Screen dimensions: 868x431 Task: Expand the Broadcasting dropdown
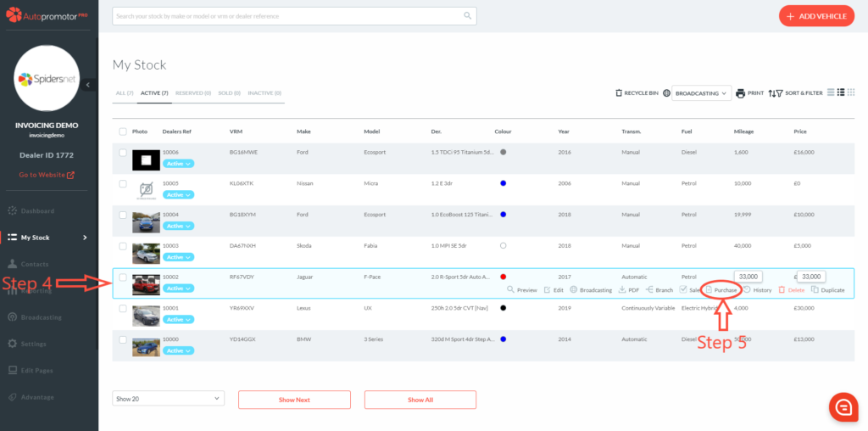[701, 93]
